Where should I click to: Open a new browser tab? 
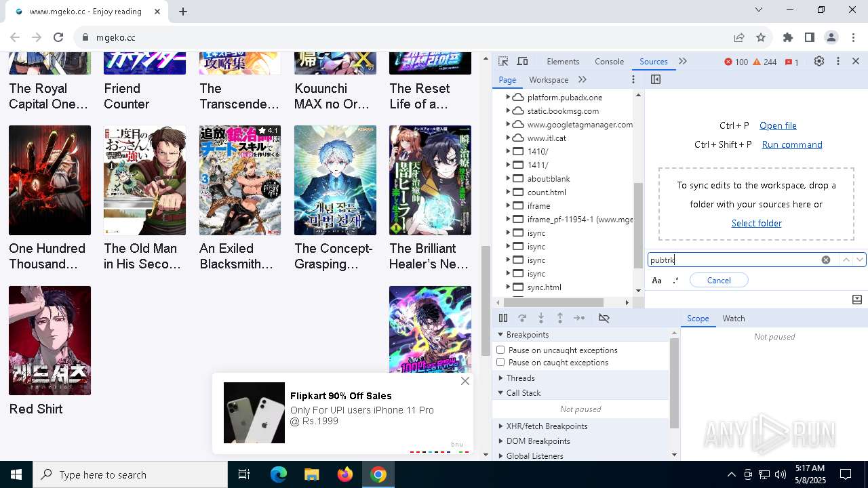pos(183,11)
